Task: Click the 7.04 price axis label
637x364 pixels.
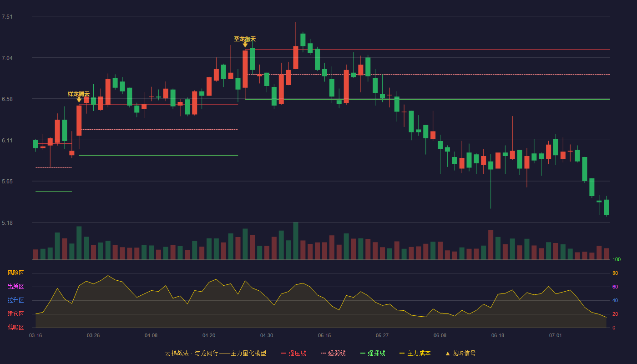Action: pyautogui.click(x=7, y=58)
